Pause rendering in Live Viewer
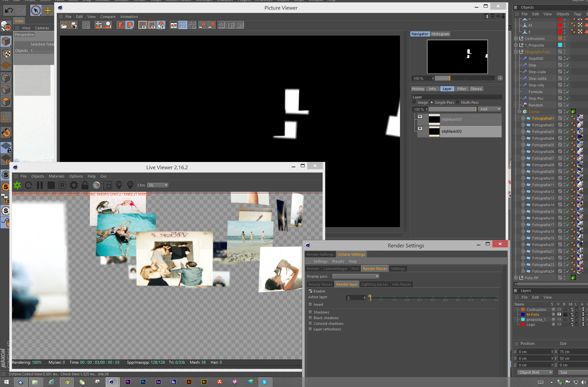The width and height of the screenshot is (588, 387). click(40, 185)
